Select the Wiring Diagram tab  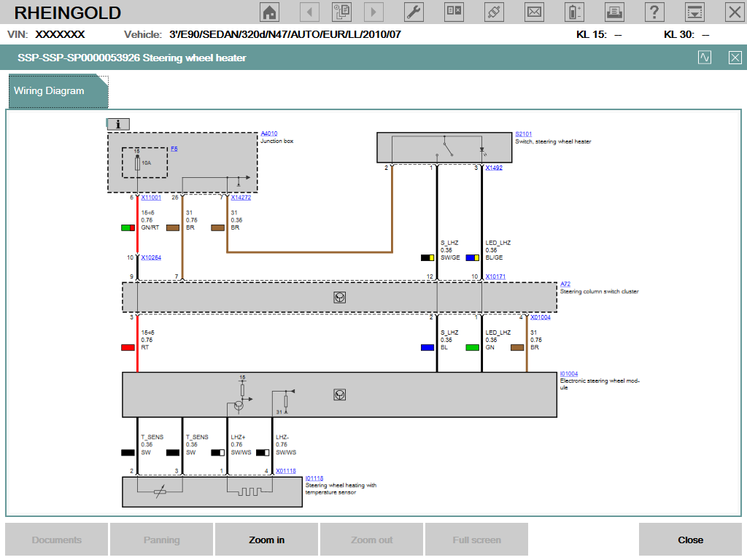point(58,91)
